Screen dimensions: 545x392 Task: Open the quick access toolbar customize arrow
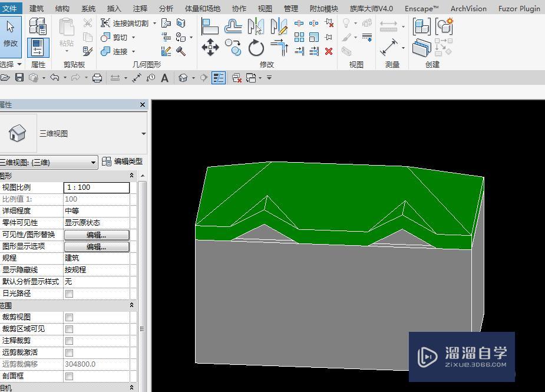(x=269, y=78)
